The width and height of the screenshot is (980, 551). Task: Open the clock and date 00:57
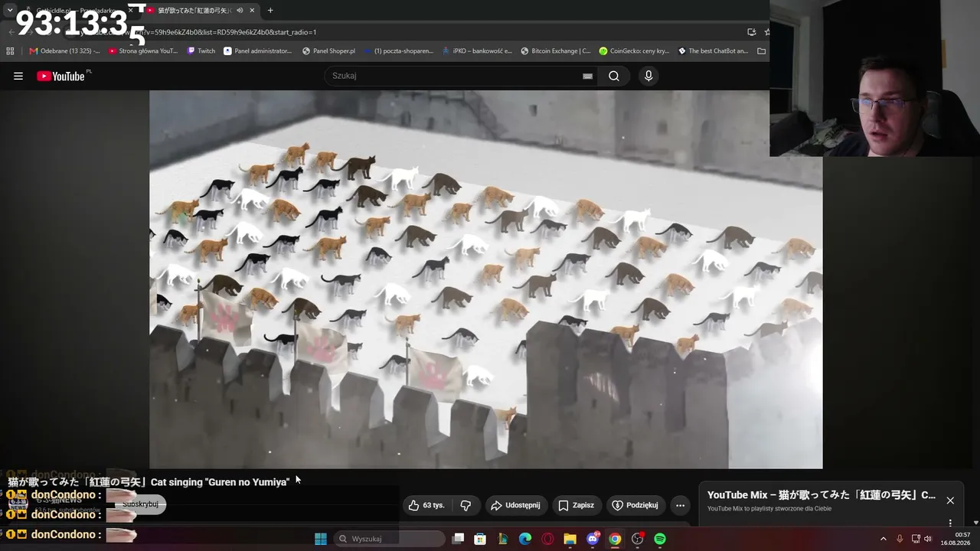pos(955,539)
